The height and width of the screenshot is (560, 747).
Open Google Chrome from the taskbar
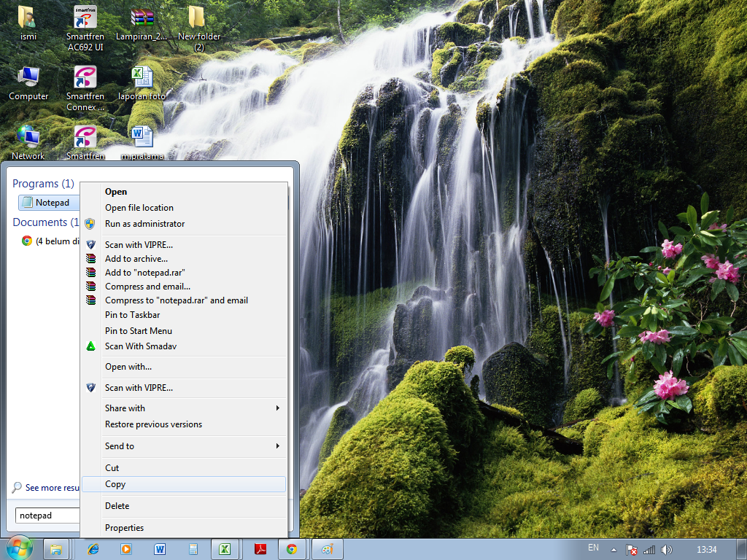click(292, 548)
